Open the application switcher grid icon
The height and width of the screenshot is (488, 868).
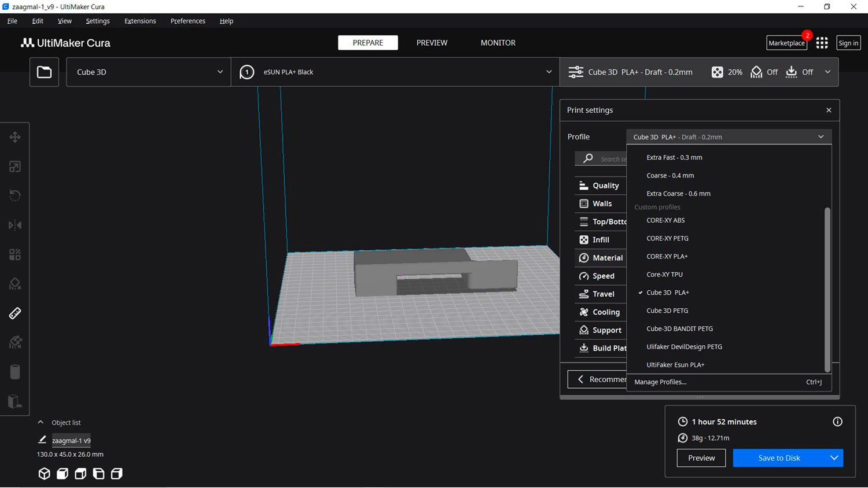click(x=822, y=43)
